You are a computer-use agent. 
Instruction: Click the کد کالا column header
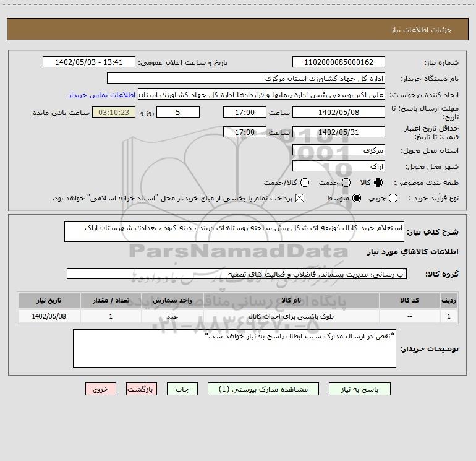(x=409, y=301)
